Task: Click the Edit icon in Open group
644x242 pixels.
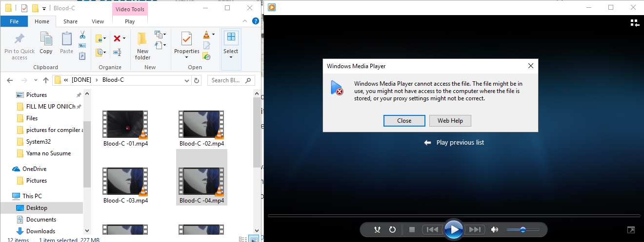Action: coord(207,45)
